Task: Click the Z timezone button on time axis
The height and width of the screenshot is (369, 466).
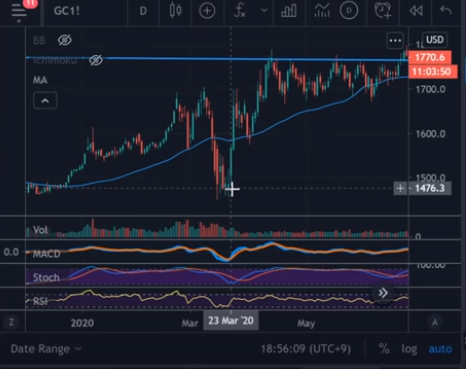Action: [x=12, y=322]
